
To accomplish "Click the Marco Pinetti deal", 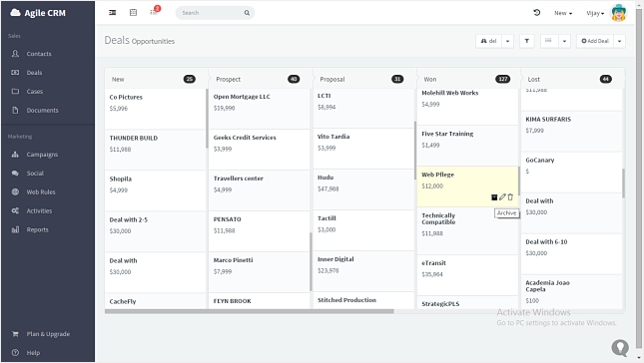I will coord(260,271).
